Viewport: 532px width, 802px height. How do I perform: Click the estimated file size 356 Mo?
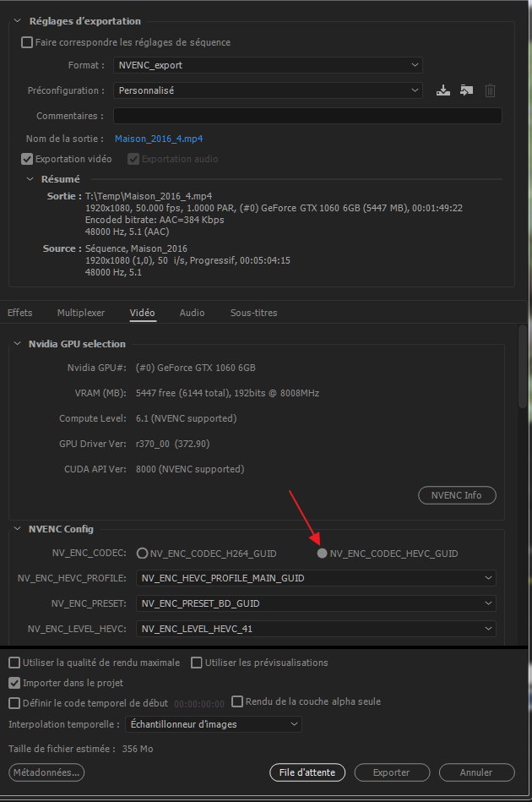click(138, 749)
